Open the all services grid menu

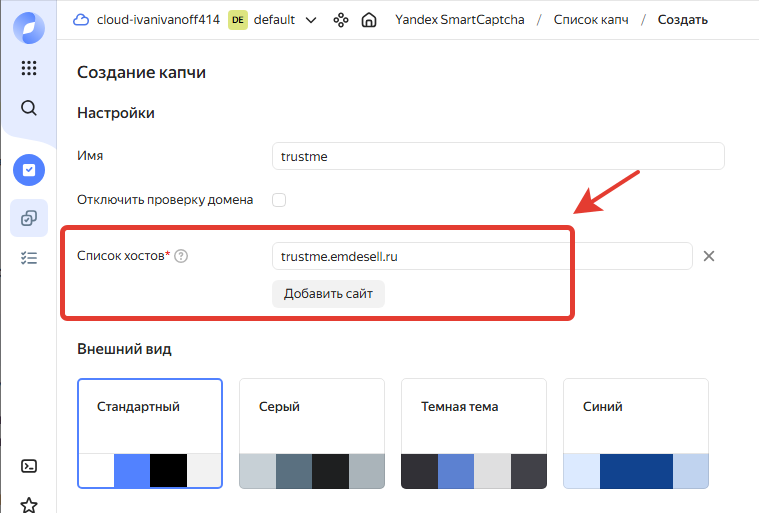(x=28, y=68)
